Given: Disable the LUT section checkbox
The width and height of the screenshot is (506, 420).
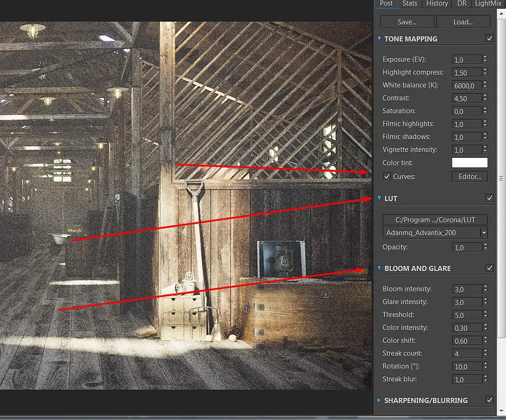Looking at the screenshot, I should click(489, 198).
